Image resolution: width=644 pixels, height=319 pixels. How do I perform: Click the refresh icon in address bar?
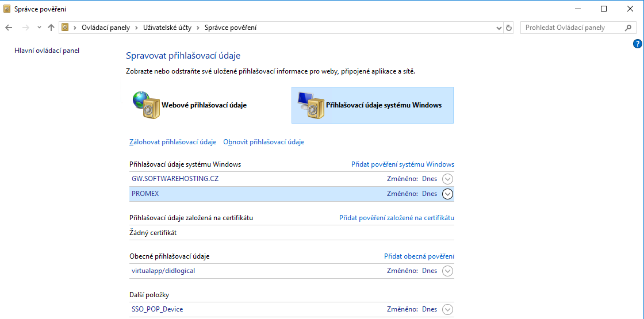[509, 28]
